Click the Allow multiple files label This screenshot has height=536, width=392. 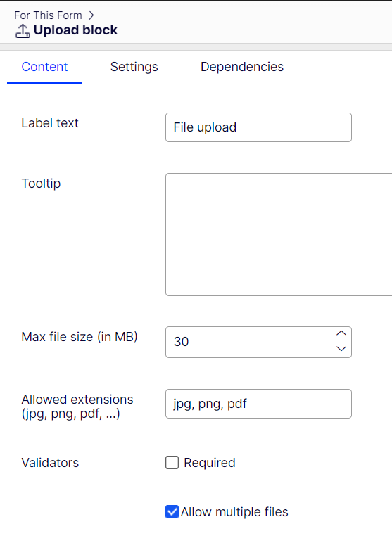pos(234,511)
